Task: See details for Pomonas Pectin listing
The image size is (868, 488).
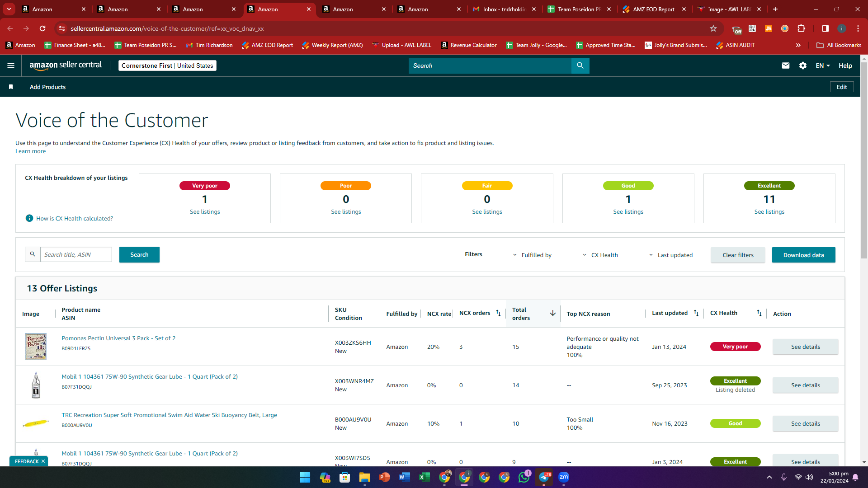Action: click(x=805, y=347)
